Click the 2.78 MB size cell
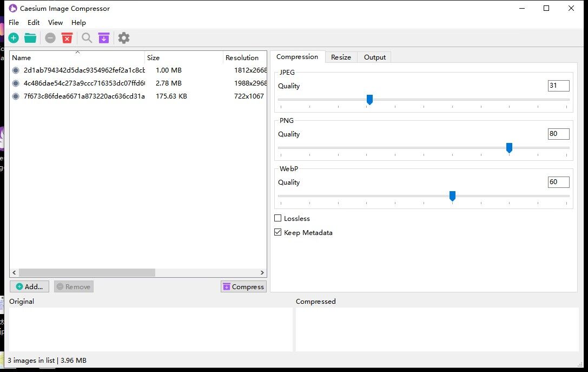This screenshot has width=588, height=372. [169, 83]
